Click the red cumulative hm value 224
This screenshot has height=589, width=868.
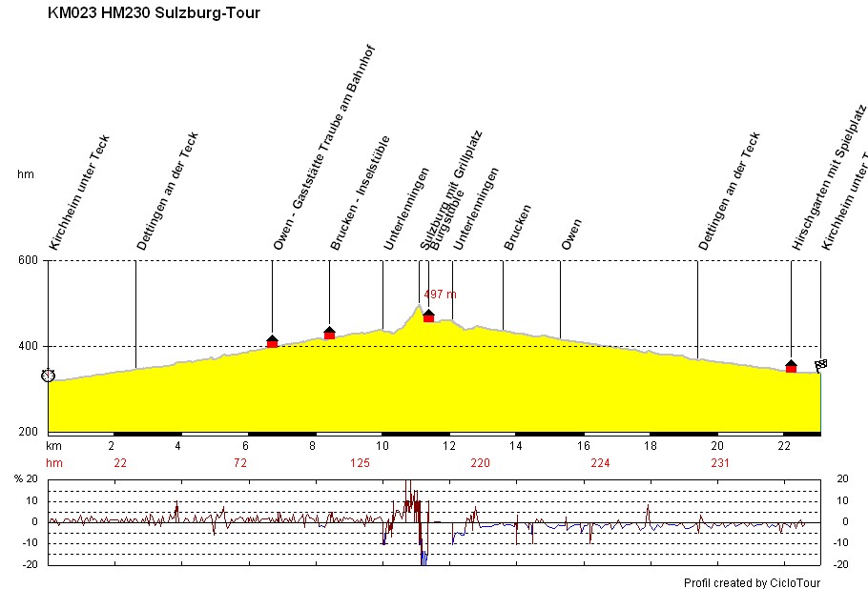[x=600, y=463]
